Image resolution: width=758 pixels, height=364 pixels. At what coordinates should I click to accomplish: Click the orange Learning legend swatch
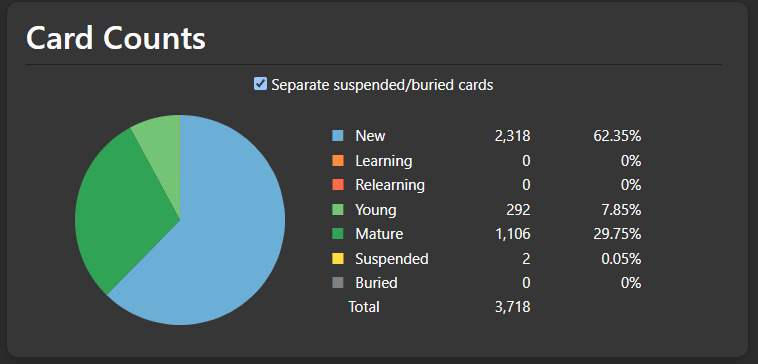pyautogui.click(x=338, y=160)
